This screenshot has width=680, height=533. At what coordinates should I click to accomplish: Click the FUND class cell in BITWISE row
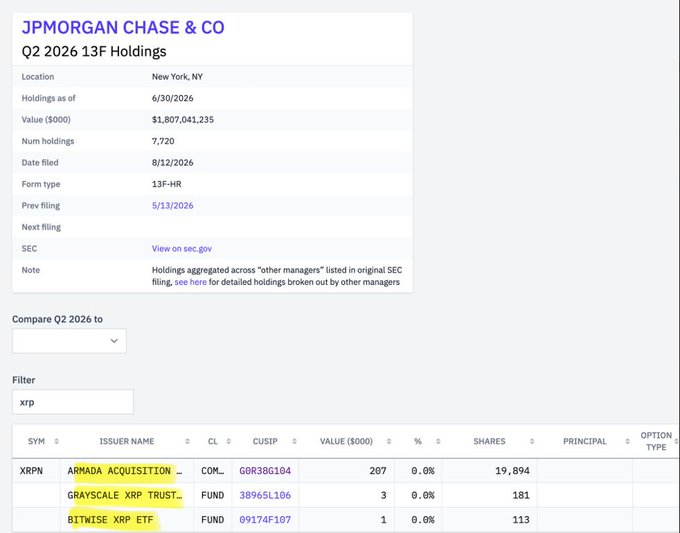212,520
